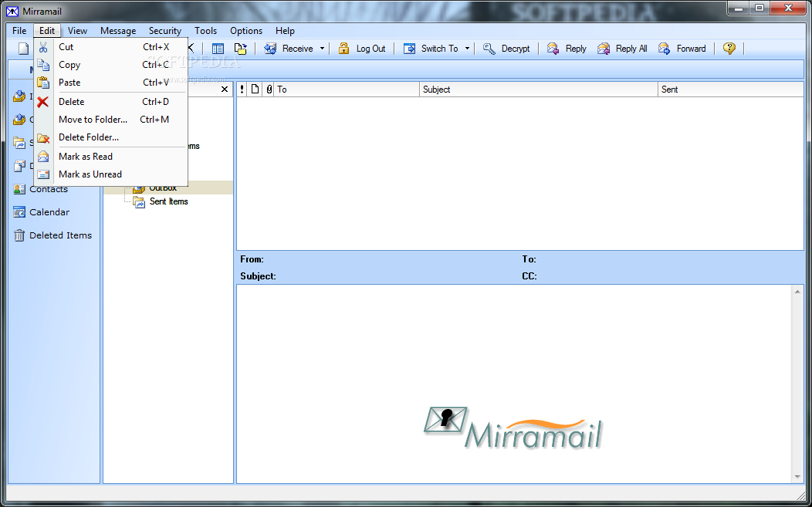The width and height of the screenshot is (812, 507).
Task: Sort by the message type page column
Action: click(255, 89)
